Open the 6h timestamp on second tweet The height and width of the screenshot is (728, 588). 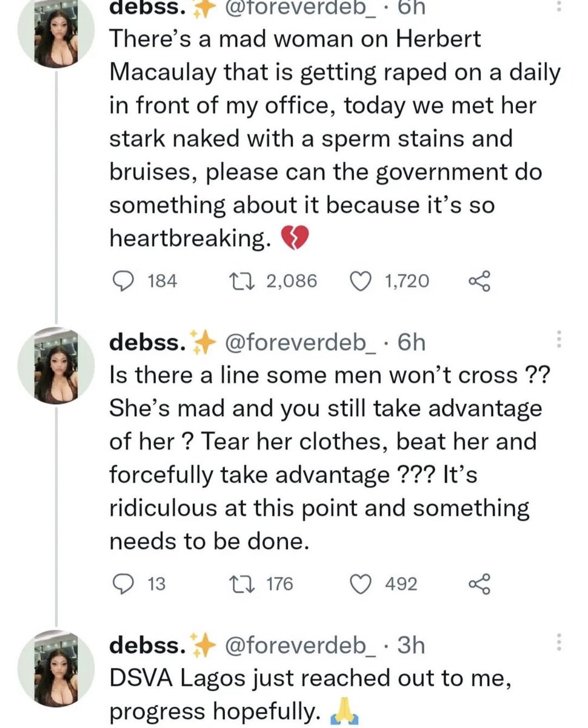click(410, 343)
